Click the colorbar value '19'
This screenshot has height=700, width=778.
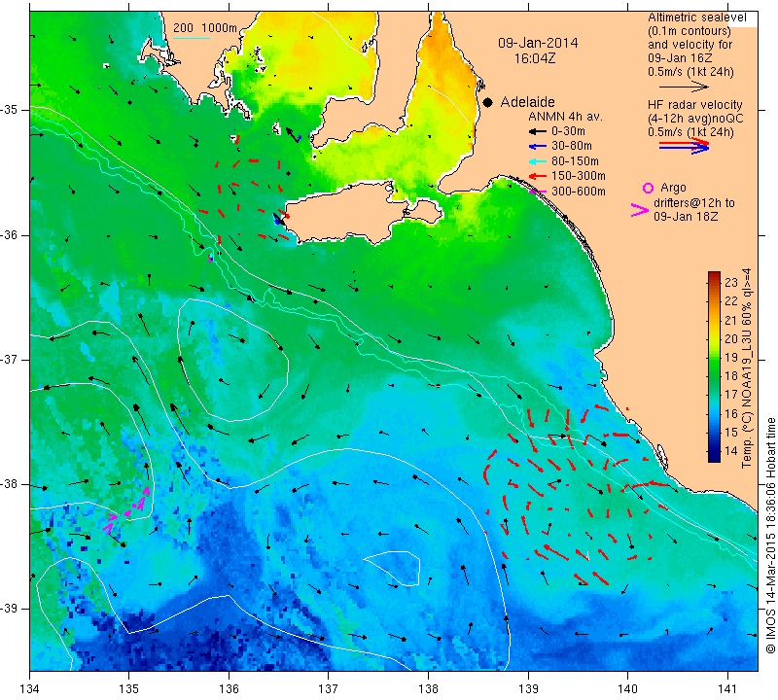[x=731, y=358]
